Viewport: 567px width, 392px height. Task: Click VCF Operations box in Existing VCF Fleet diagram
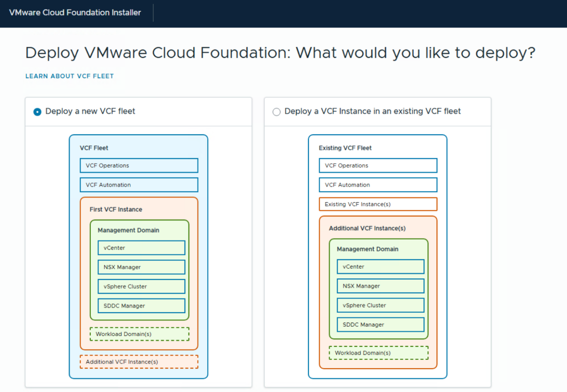[378, 166]
